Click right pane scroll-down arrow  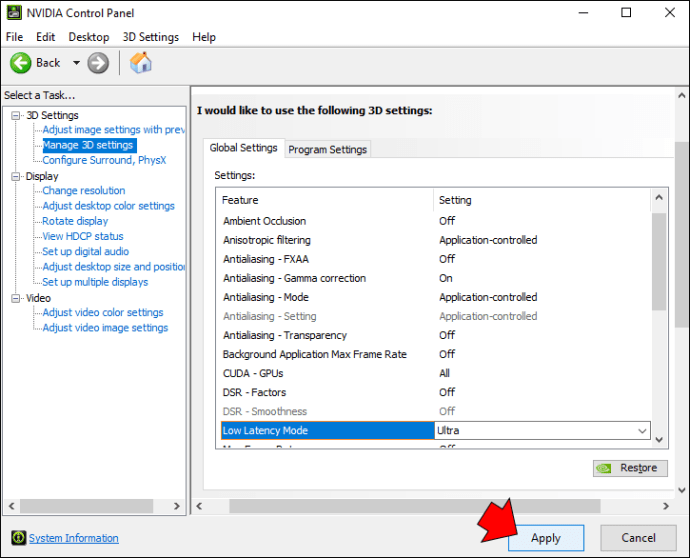click(682, 490)
